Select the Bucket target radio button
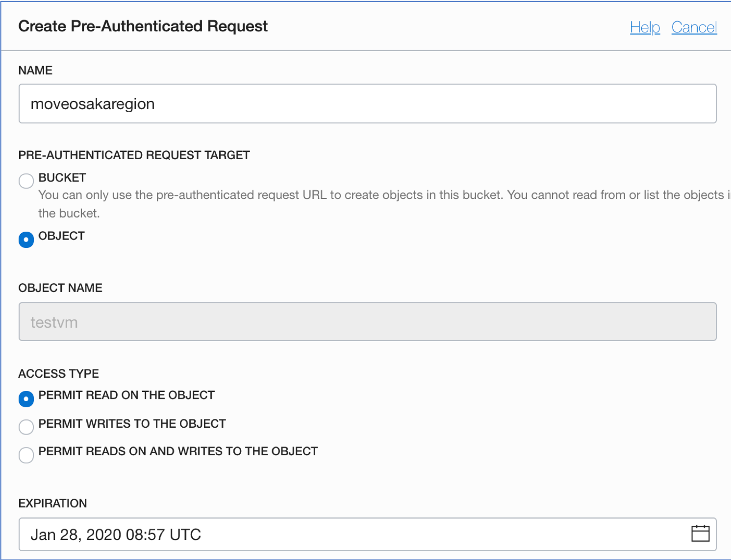Screen dimensions: 731x560 26,181
